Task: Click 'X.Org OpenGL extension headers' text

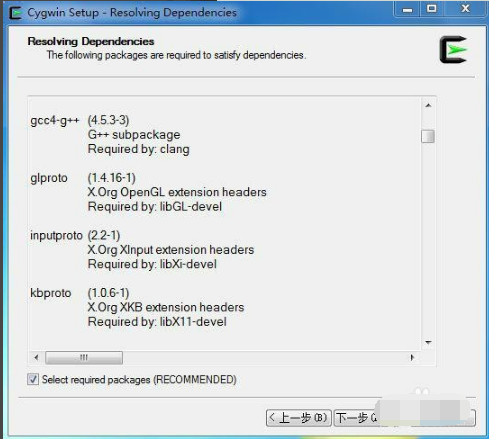Action: point(177,192)
